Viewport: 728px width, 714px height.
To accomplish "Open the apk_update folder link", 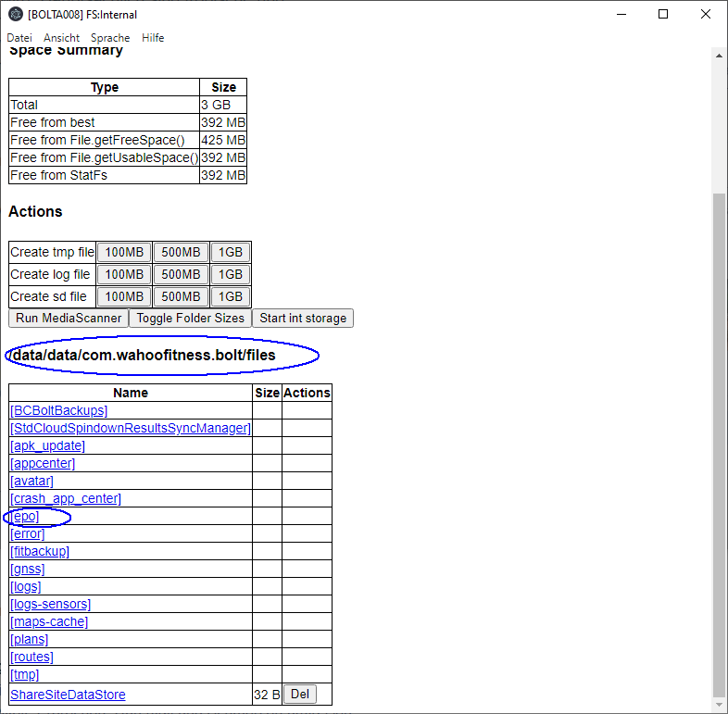I will 48,445.
